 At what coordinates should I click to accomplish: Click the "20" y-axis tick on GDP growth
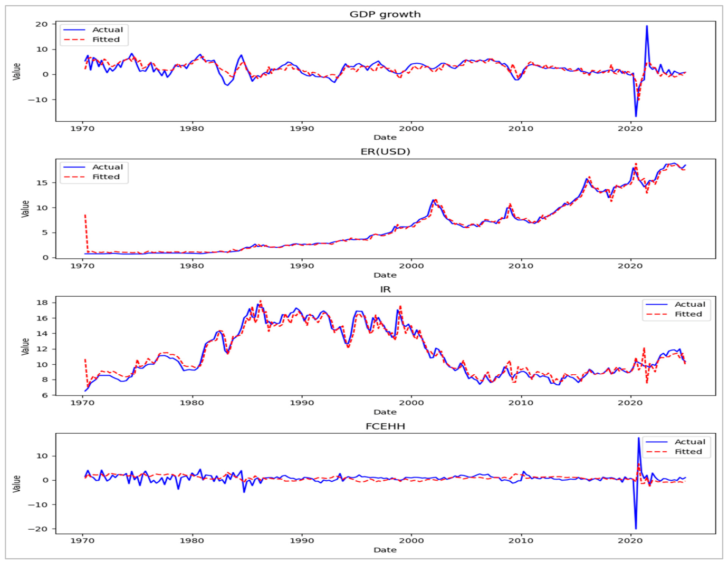point(42,24)
